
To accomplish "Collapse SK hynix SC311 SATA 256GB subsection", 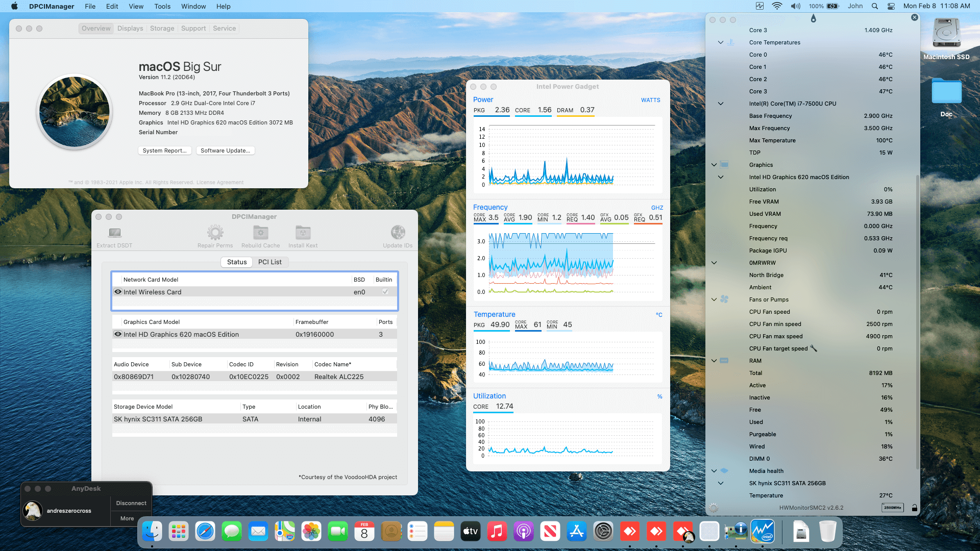I will (x=721, y=483).
